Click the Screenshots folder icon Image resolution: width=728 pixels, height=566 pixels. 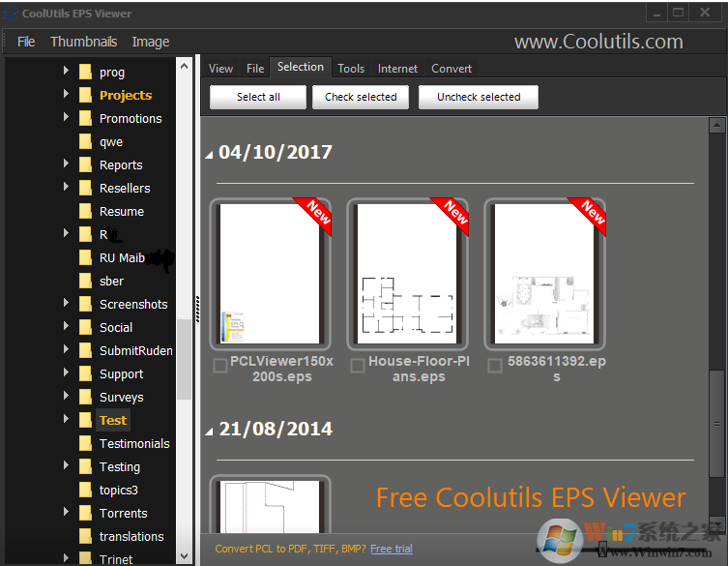click(85, 305)
